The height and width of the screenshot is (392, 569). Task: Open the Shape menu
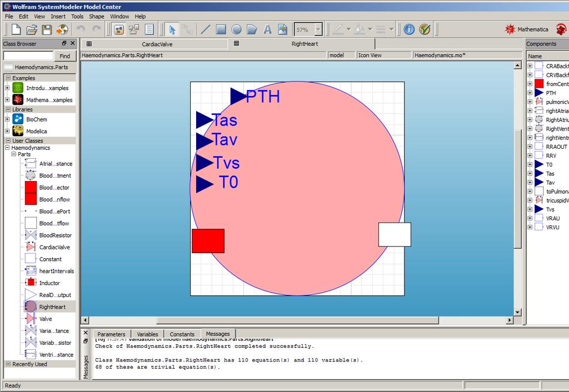(97, 16)
